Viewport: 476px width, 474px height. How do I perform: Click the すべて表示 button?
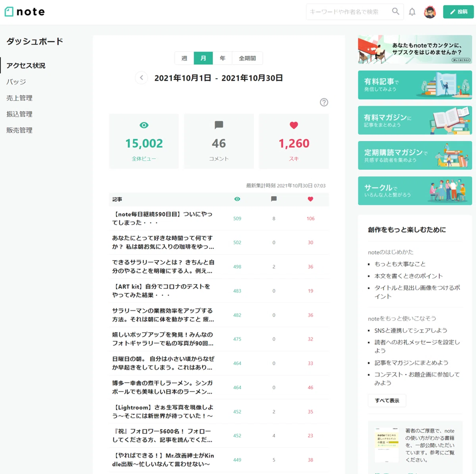tap(387, 400)
